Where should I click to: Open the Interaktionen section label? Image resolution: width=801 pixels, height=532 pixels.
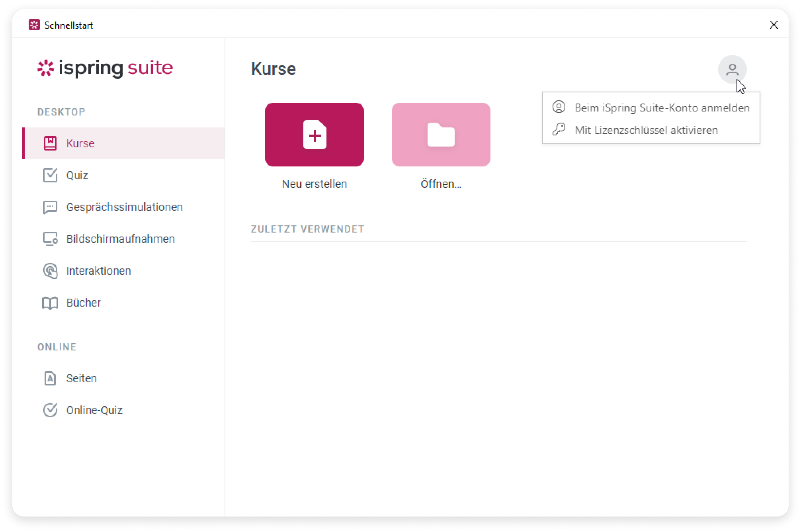(98, 271)
